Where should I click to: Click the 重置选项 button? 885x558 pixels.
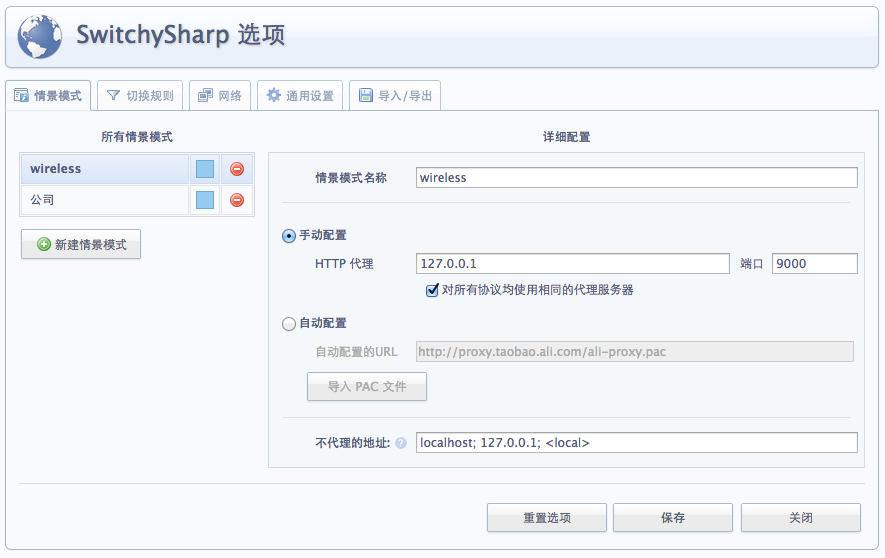click(x=547, y=517)
